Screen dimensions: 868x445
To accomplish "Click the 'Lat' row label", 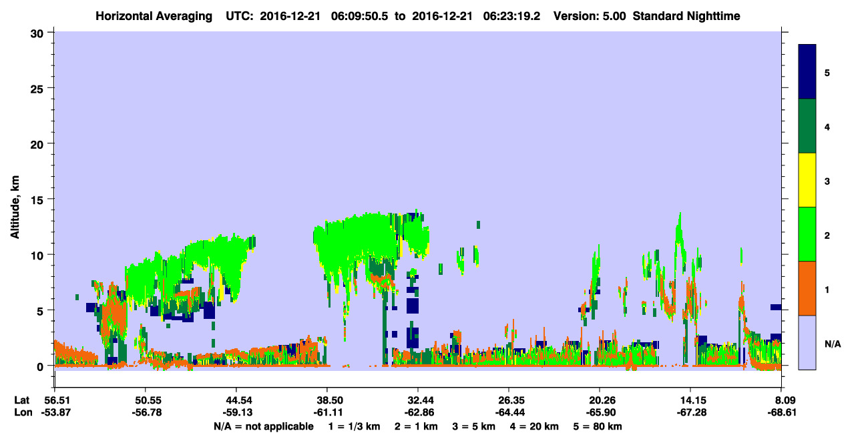I will 22,400.
